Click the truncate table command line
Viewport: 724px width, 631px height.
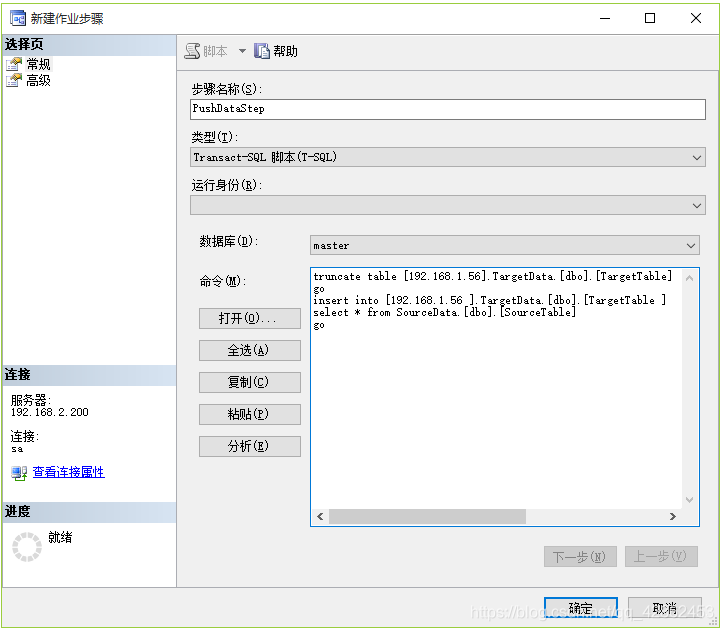(492, 276)
